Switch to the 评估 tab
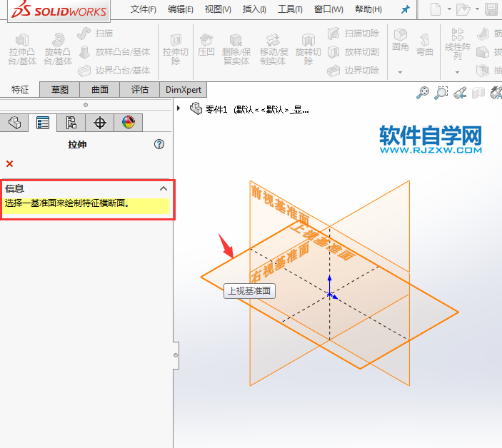This screenshot has width=502, height=448. [139, 90]
